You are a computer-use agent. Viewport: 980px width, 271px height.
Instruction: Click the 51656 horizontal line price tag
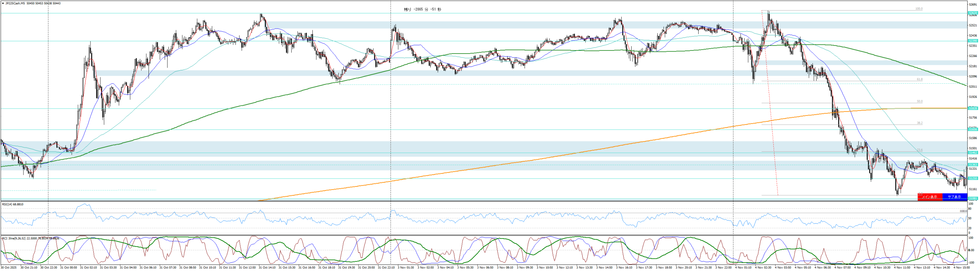[973, 130]
